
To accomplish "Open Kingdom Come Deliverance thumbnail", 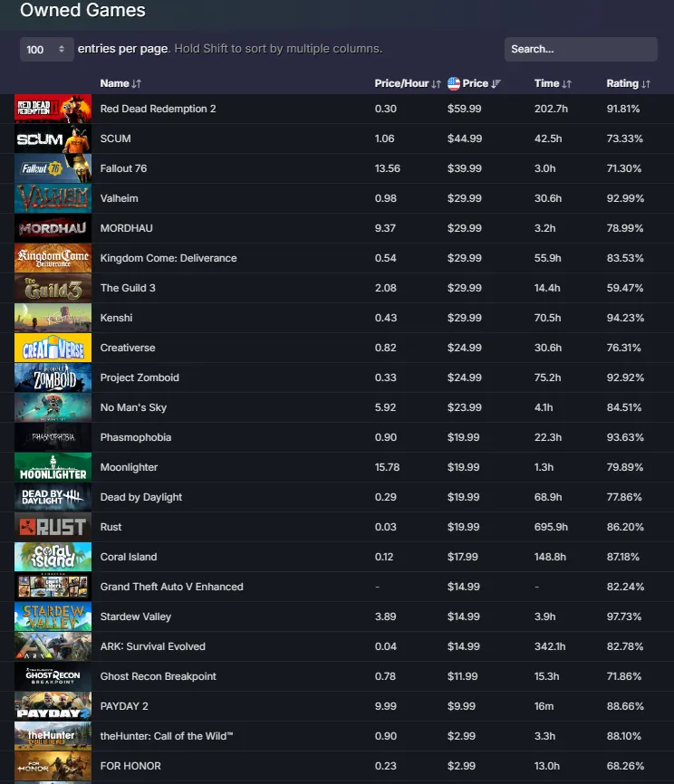I will click(53, 258).
